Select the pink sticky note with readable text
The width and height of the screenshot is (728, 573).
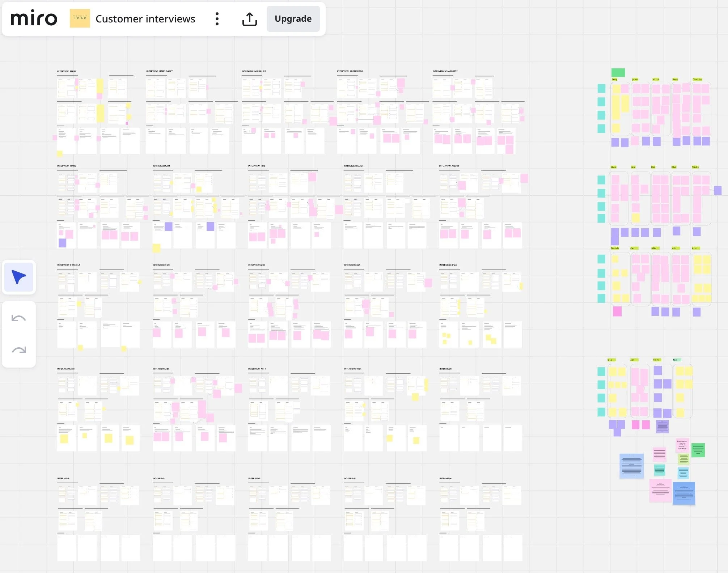[x=682, y=445]
